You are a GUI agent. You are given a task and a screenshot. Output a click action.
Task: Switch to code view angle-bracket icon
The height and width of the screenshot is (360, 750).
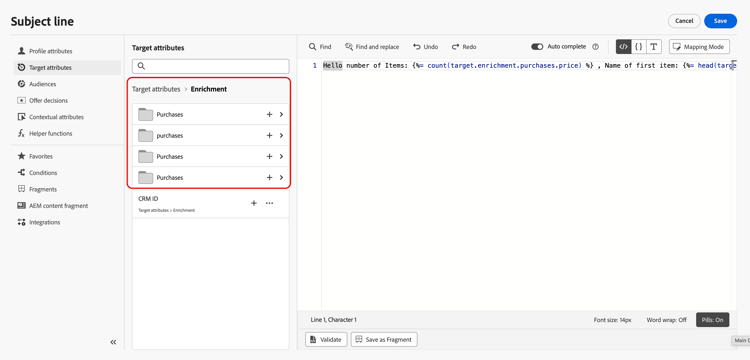point(623,47)
